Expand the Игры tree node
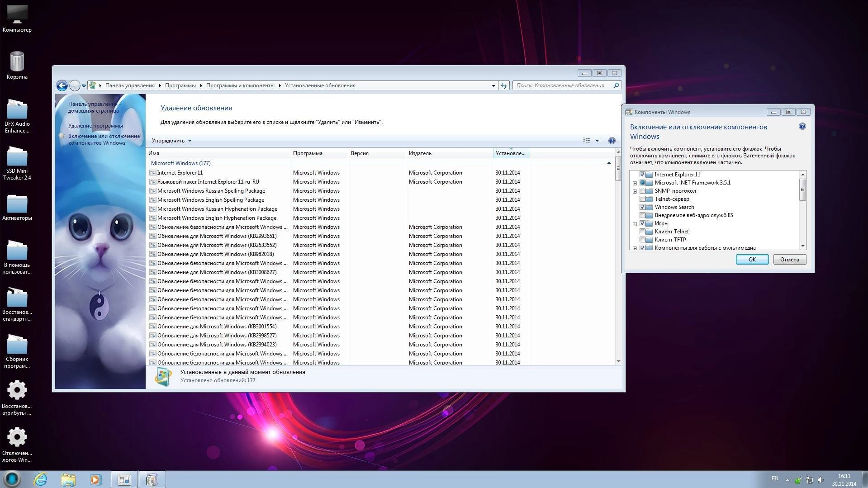 tap(635, 224)
